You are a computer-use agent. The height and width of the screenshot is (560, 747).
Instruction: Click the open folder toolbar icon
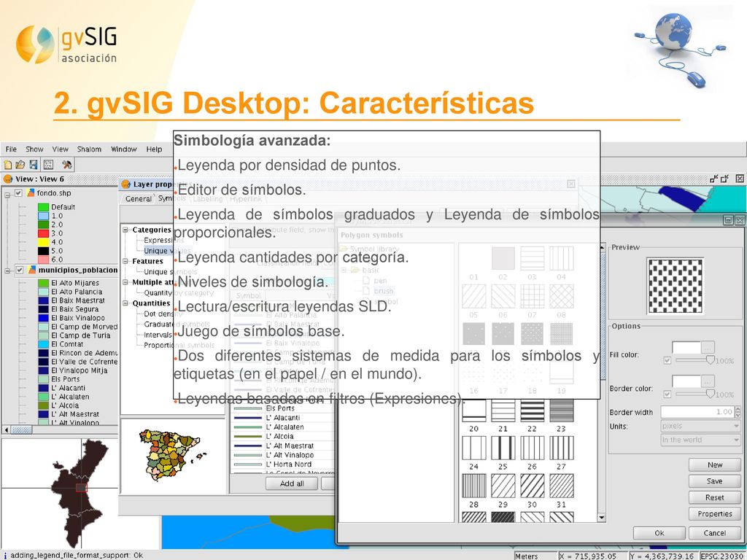click(x=20, y=165)
